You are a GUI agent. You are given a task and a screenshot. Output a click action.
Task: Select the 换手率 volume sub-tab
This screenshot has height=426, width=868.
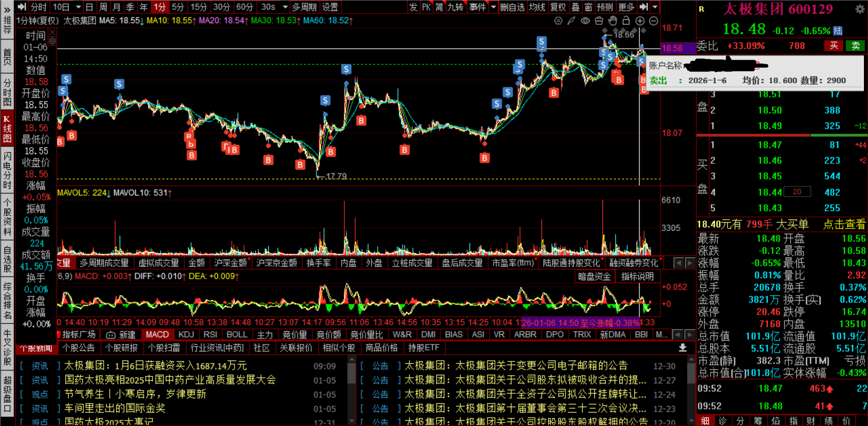[319, 263]
